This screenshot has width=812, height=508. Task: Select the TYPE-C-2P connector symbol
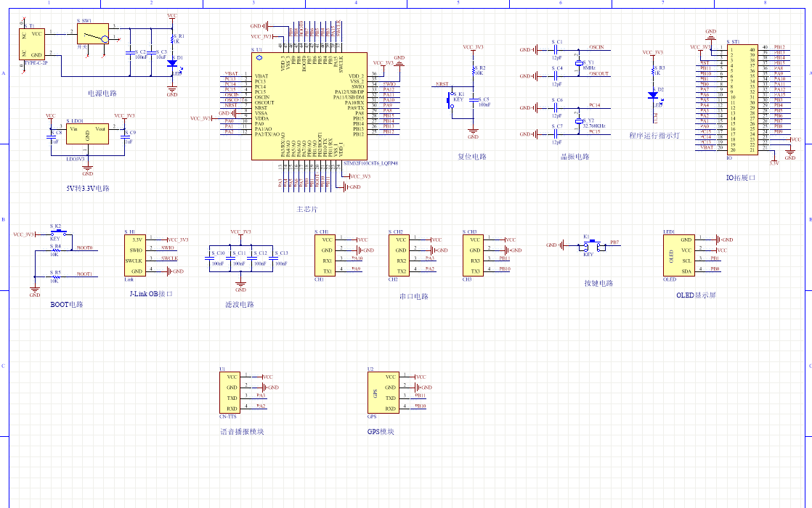(x=34, y=44)
